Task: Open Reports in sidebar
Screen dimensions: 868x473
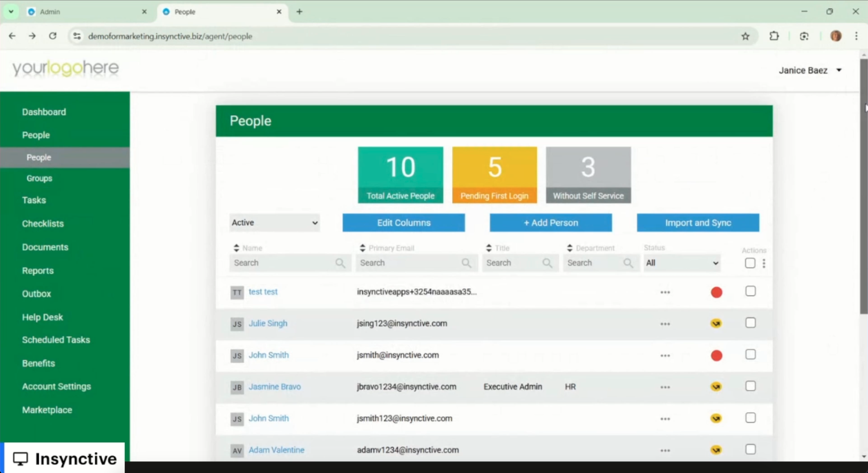Action: click(x=38, y=271)
